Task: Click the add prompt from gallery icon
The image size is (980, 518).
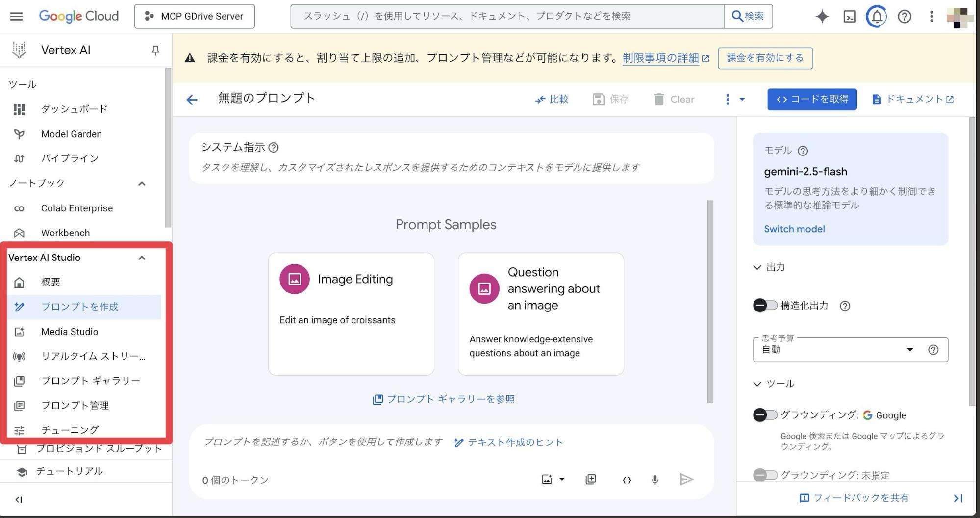Action: pyautogui.click(x=591, y=479)
